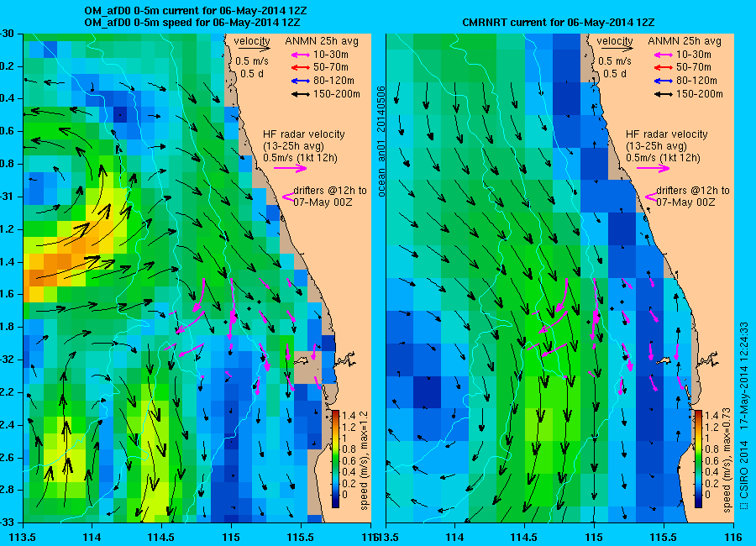Click 'ANMN 25h avg' in the left panel

[322, 41]
